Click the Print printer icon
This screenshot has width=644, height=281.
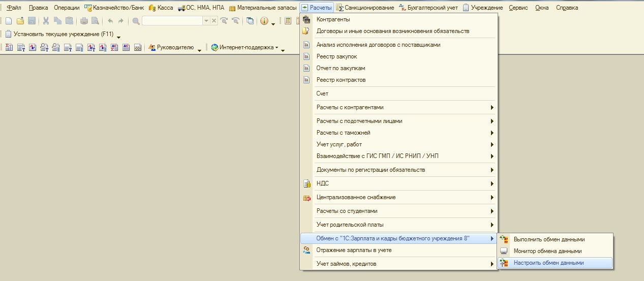coord(84,21)
